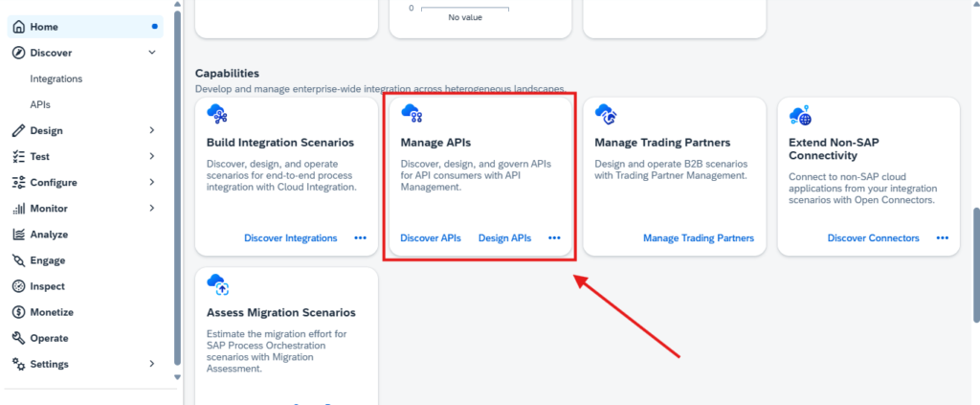Viewport: 980px width, 405px height.
Task: Click the Extend Non-SAP Connectivity globe icon
Action: [x=800, y=114]
